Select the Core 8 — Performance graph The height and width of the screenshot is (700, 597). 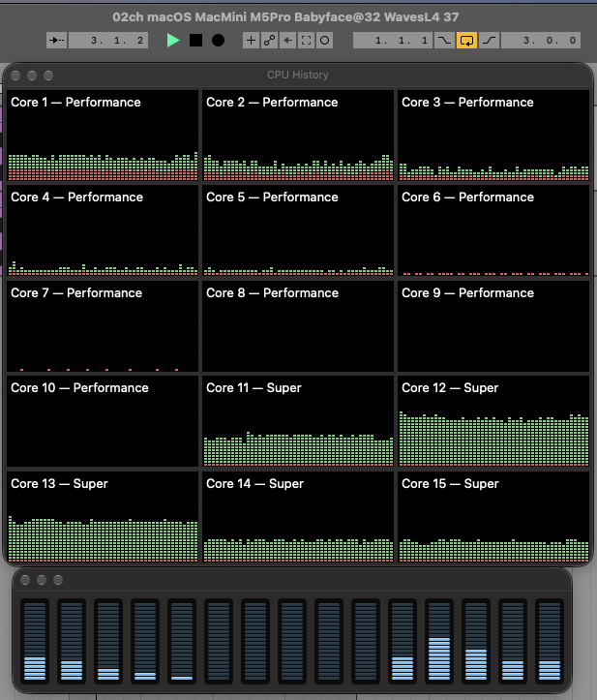[298, 326]
